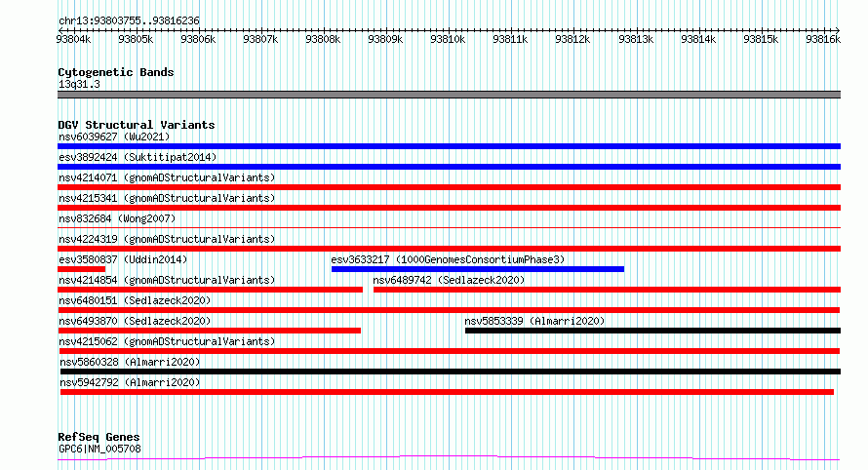Open nsv832684 (Wong2007) variant label
This screenshot has width=868, height=470.
117,218
